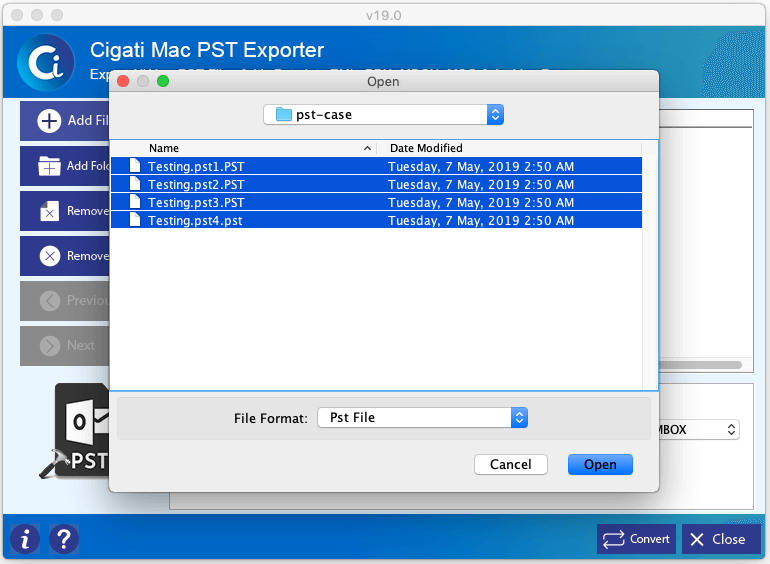Select the Testing.pst1.PST file name
The height and width of the screenshot is (564, 770).
[x=196, y=166]
